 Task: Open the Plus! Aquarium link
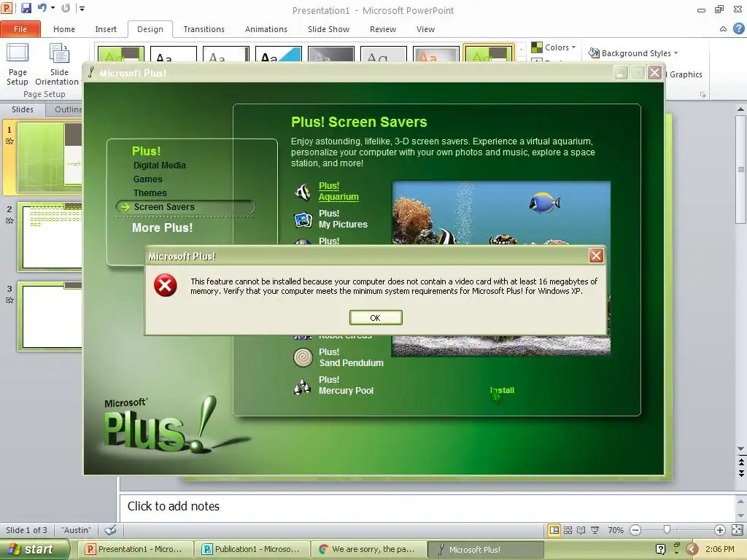click(x=338, y=191)
